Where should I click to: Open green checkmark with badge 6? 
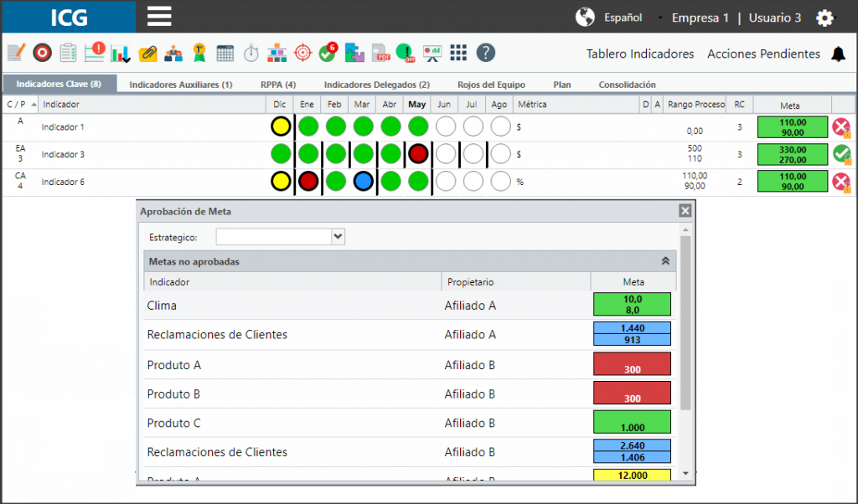point(328,52)
